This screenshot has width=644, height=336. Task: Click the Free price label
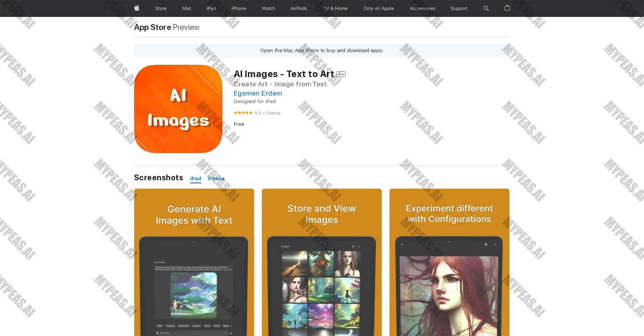pos(239,124)
